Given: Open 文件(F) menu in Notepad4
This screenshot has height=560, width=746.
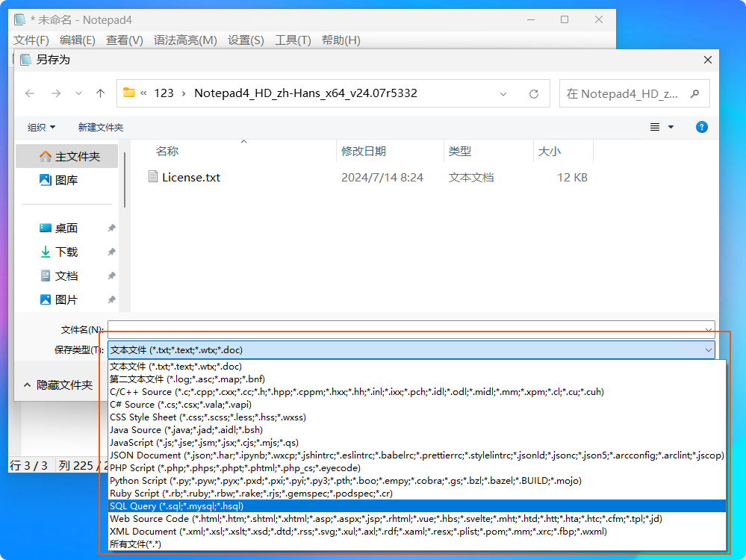Looking at the screenshot, I should coord(31,40).
